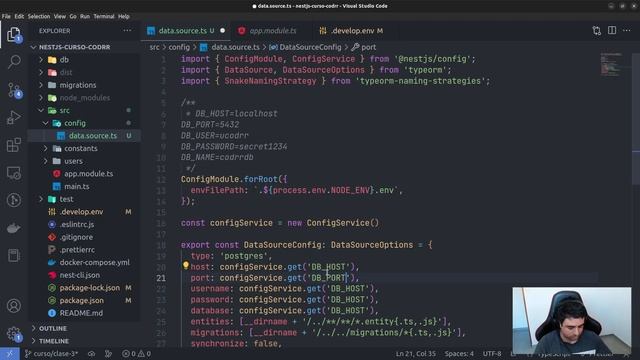Open changes compare icon in editor toolbar
The width and height of the screenshot is (640, 360).
pos(596,31)
